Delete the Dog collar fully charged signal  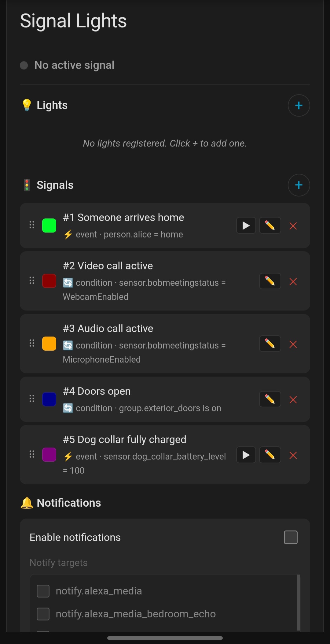click(293, 455)
